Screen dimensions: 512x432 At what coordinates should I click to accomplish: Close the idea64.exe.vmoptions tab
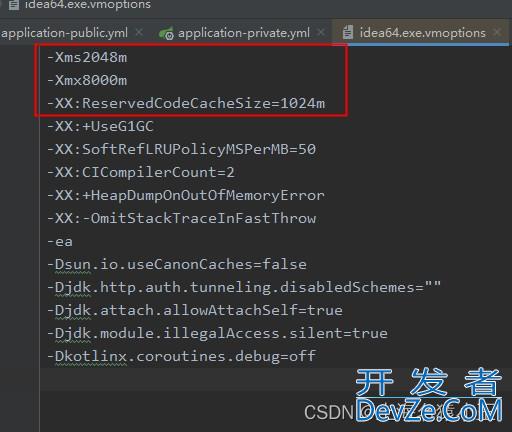coord(497,32)
